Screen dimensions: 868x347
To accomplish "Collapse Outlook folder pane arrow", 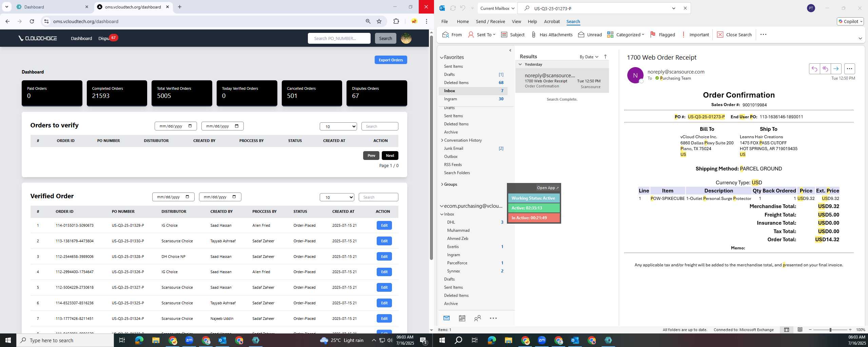I will [x=510, y=50].
